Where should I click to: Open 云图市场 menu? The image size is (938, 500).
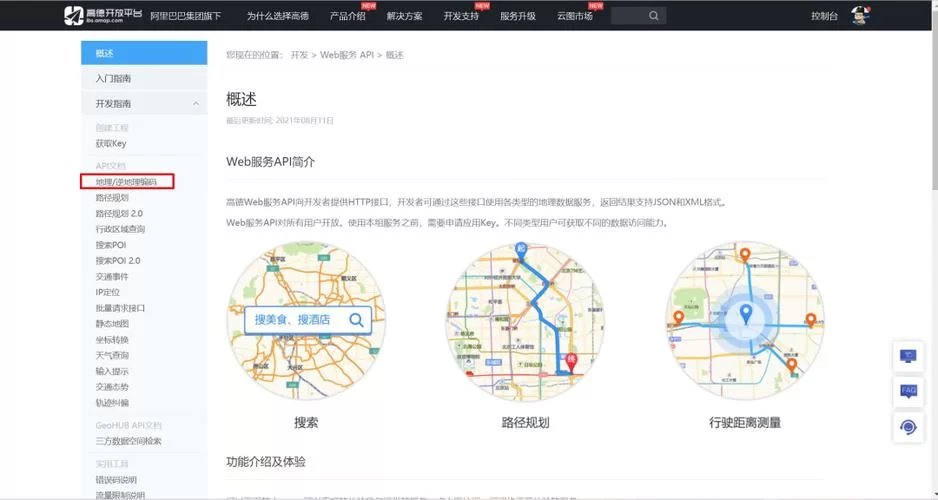click(x=575, y=16)
